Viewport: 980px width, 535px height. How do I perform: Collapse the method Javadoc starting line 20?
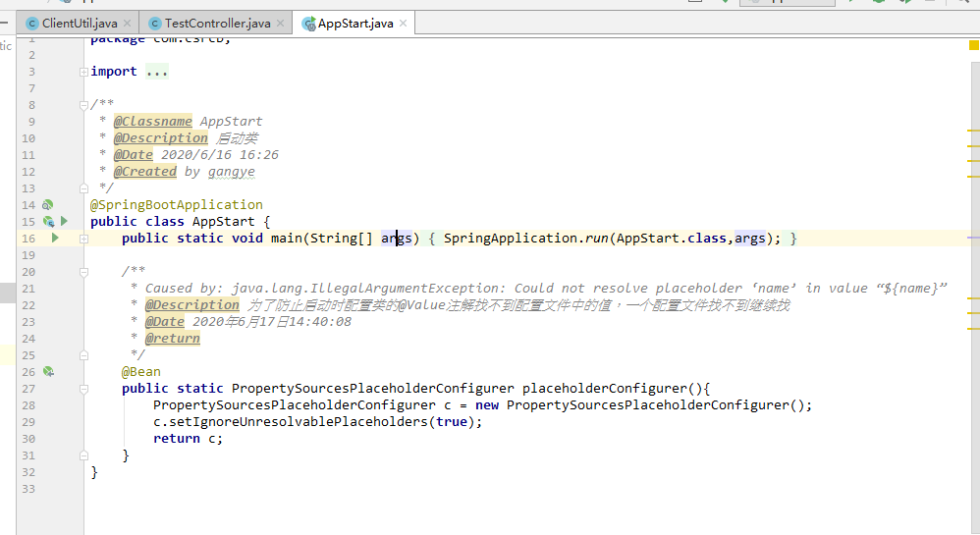pos(83,272)
